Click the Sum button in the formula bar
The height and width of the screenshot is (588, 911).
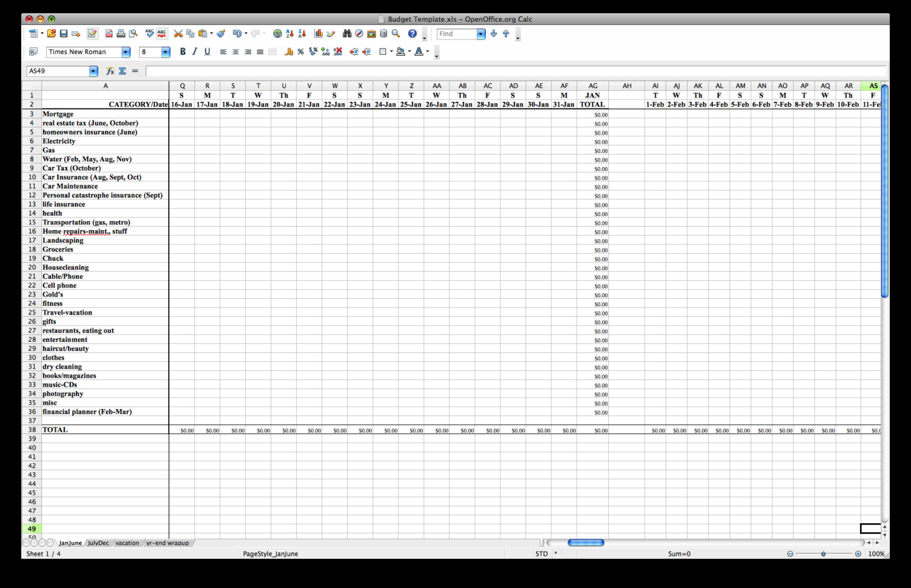pos(122,71)
